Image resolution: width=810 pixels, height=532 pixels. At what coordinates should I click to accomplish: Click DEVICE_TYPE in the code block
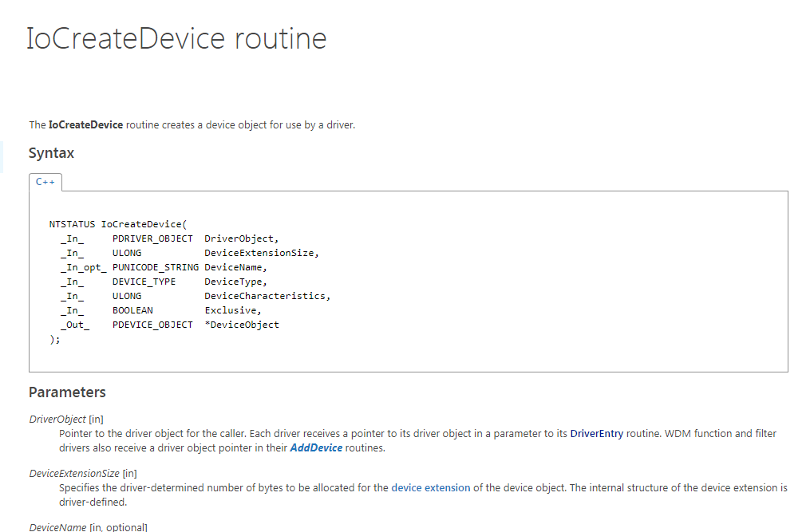[144, 282]
